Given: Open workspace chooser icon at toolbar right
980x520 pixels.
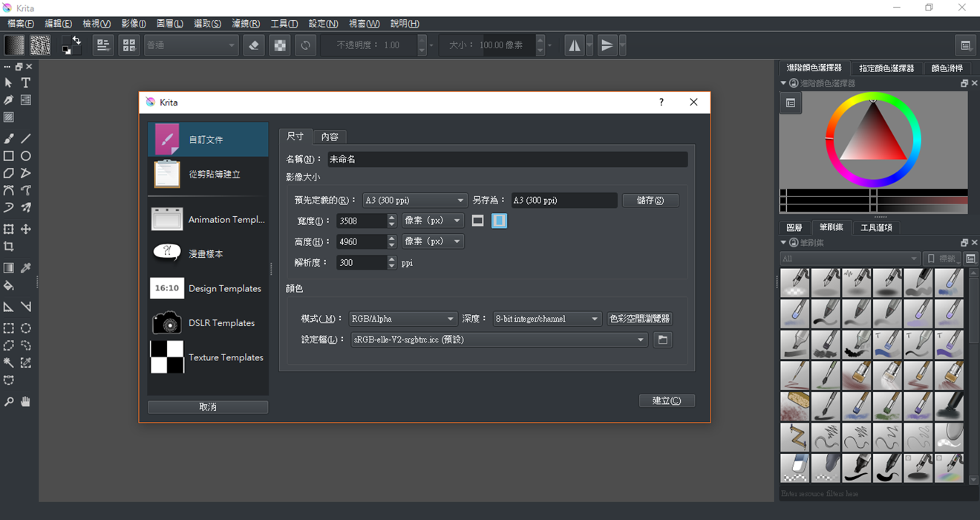Looking at the screenshot, I should [966, 45].
